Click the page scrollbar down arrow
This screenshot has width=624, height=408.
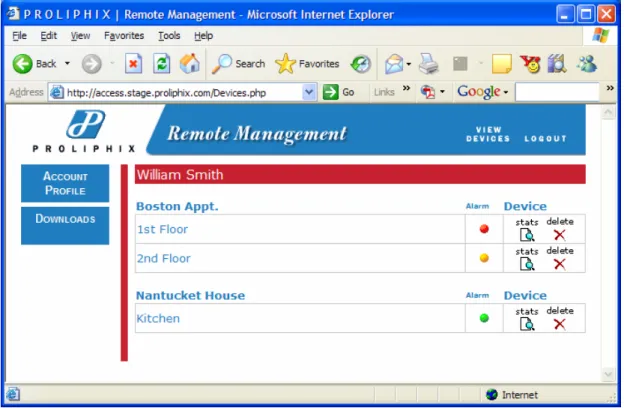(x=608, y=374)
